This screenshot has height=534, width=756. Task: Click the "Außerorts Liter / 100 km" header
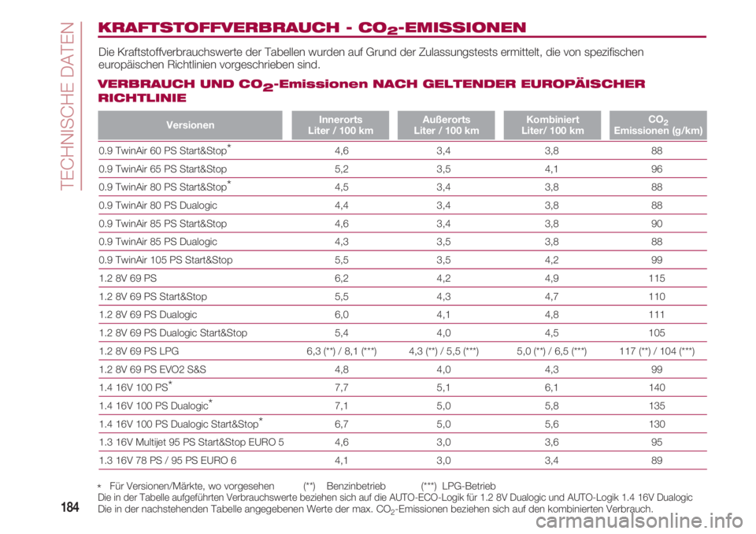pos(447,125)
